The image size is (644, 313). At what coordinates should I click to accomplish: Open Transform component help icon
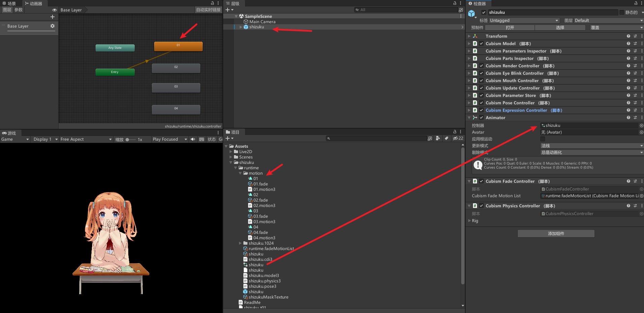click(x=628, y=36)
